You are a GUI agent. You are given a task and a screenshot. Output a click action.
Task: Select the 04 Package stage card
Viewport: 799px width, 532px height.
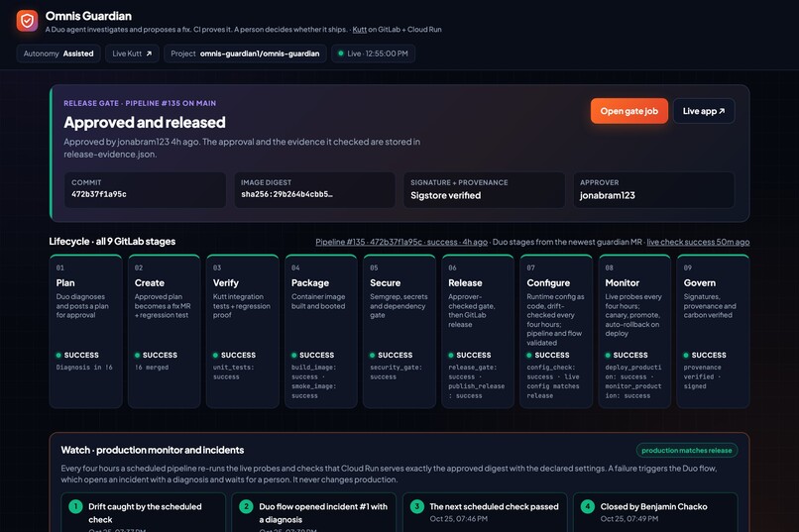321,332
